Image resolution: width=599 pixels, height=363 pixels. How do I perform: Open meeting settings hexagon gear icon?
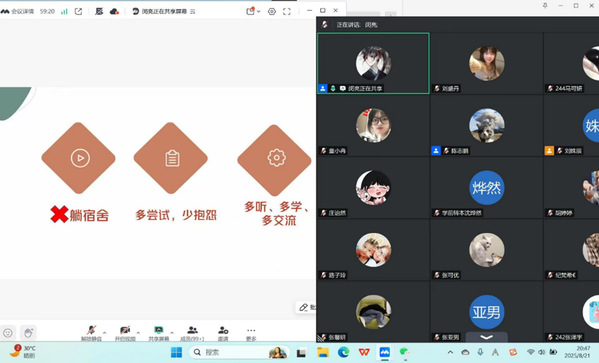pos(272,11)
